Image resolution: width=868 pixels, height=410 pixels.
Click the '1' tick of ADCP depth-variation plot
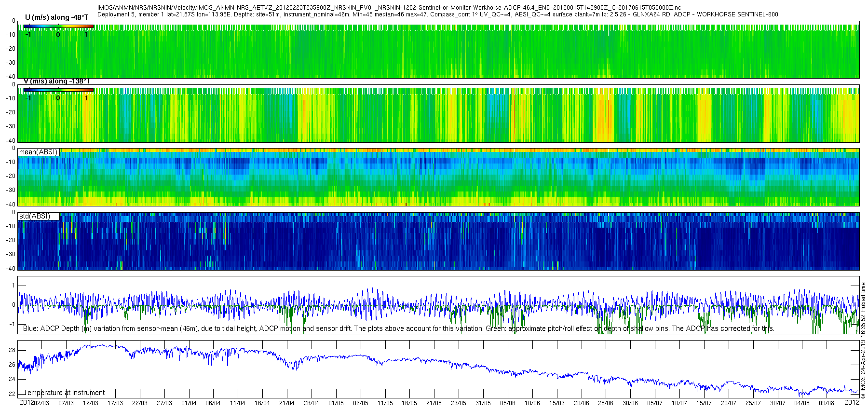click(x=14, y=286)
